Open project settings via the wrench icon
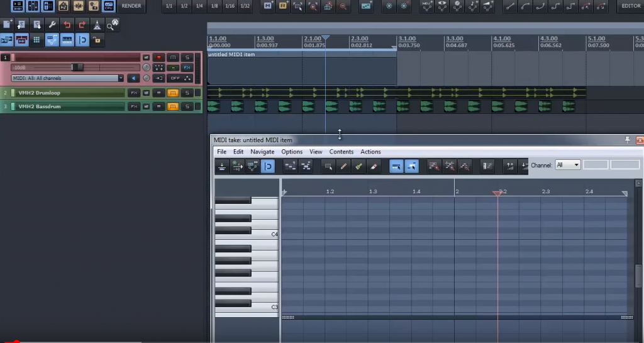 coord(52,25)
